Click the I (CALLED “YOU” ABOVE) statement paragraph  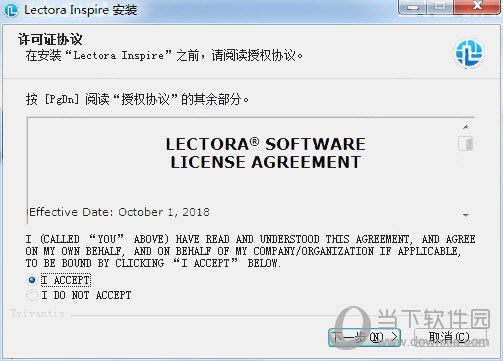[250, 251]
